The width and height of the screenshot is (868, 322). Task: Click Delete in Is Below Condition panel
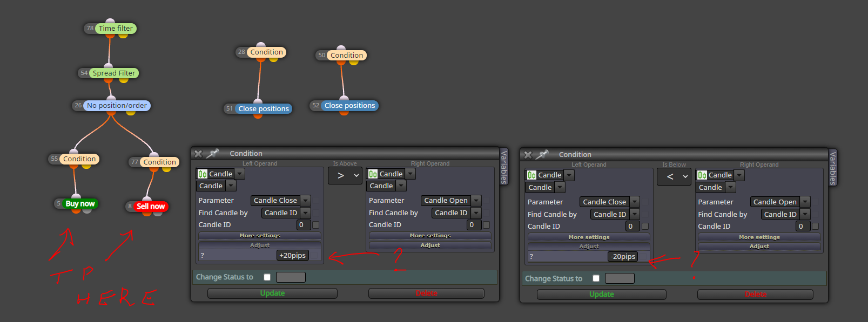755,294
